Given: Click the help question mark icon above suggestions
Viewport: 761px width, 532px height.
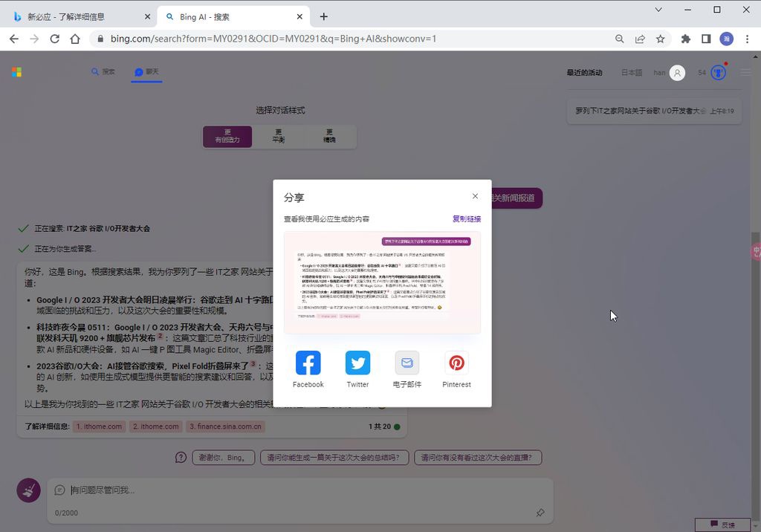Looking at the screenshot, I should tap(181, 458).
